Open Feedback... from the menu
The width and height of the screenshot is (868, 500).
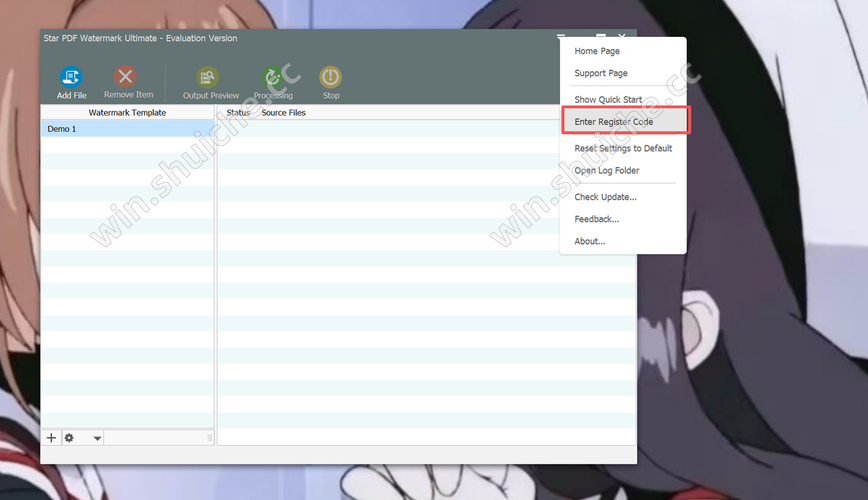pyautogui.click(x=596, y=219)
